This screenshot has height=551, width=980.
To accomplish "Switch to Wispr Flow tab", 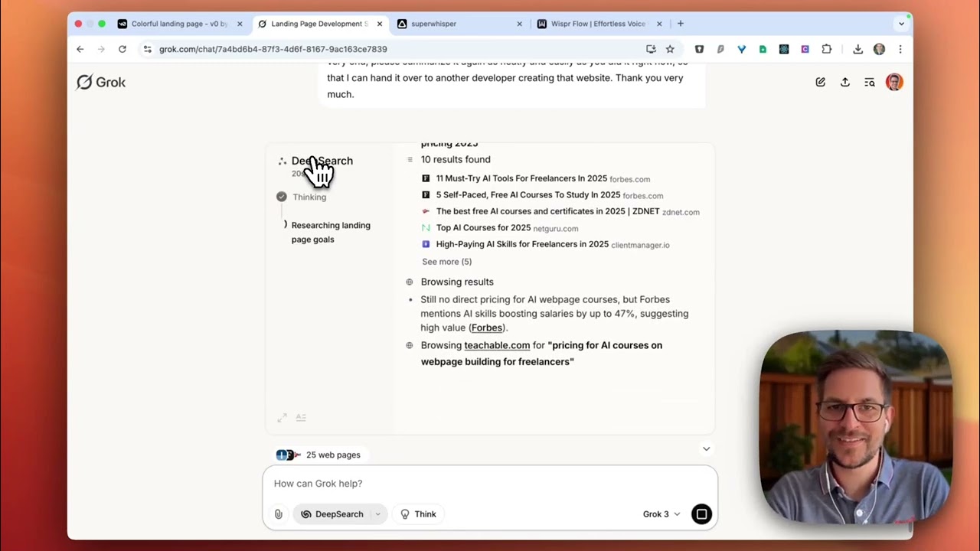I will 599,24.
